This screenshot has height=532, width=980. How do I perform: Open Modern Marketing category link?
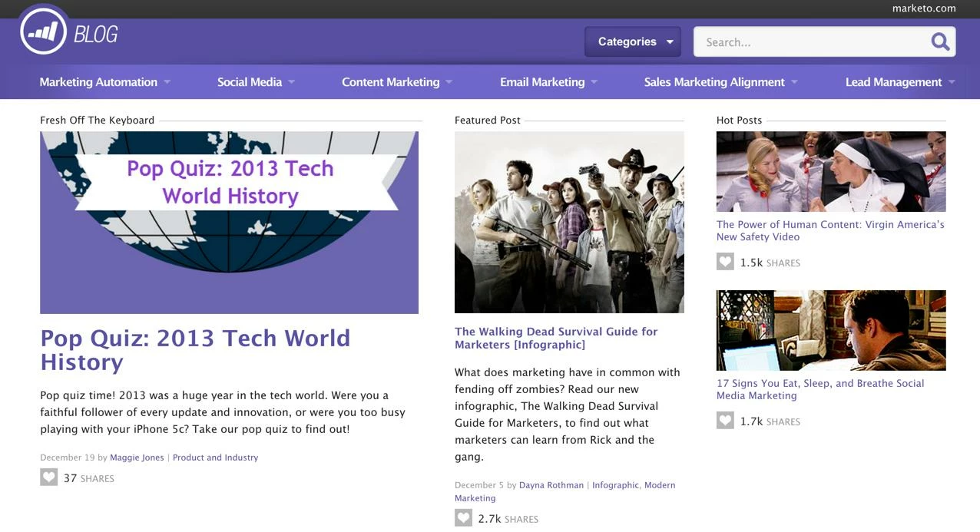pyautogui.click(x=565, y=491)
